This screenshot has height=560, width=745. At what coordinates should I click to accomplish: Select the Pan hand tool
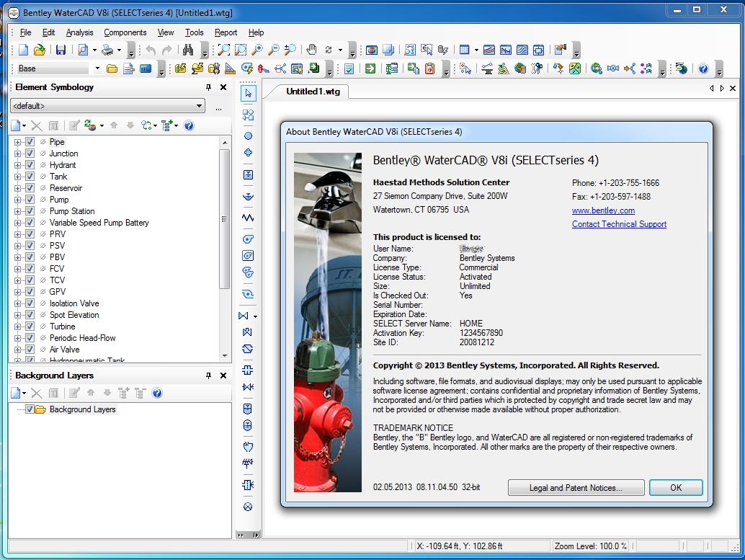[311, 50]
